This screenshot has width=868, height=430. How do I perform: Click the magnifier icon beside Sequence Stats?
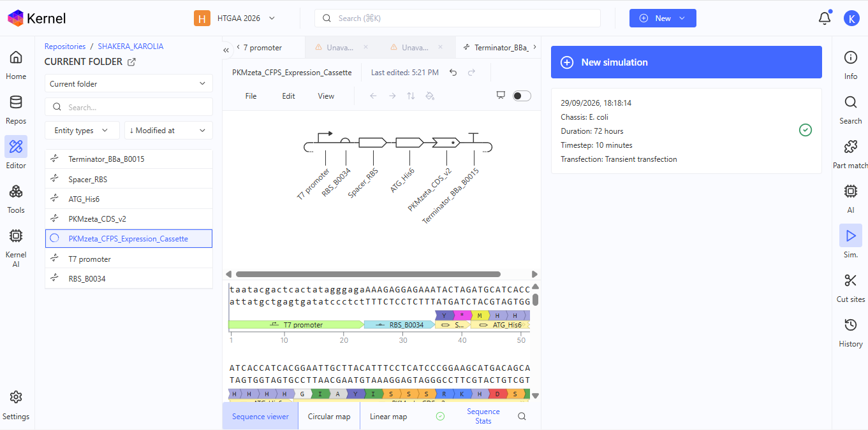pyautogui.click(x=522, y=417)
